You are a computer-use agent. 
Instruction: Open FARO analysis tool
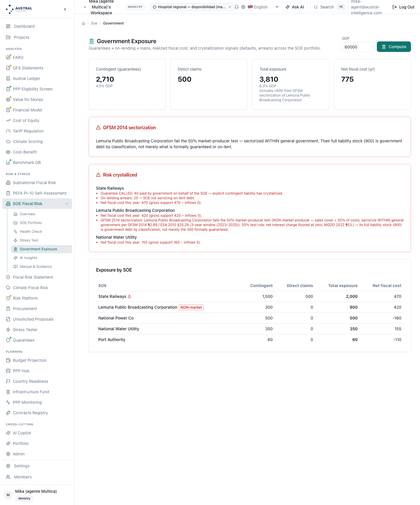pyautogui.click(x=37, y=57)
